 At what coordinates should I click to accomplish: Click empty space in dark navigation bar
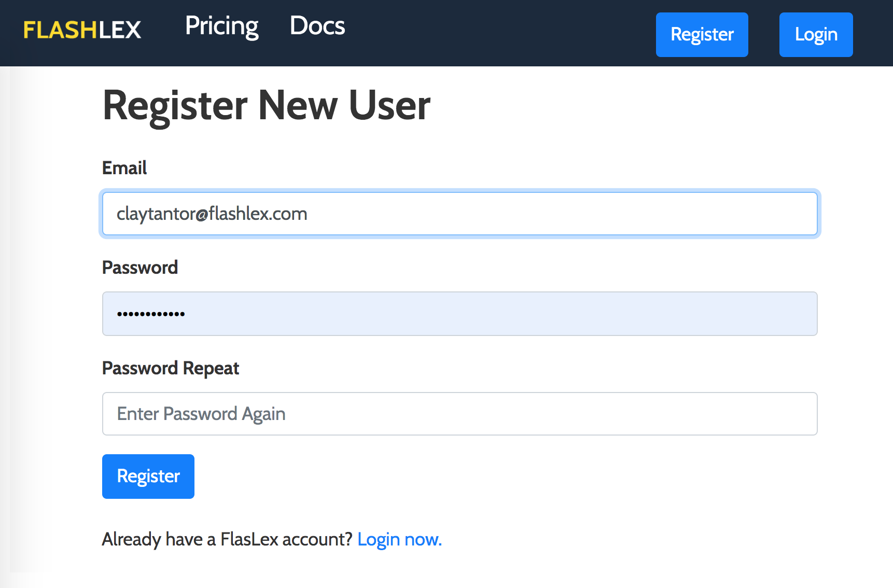click(x=498, y=33)
